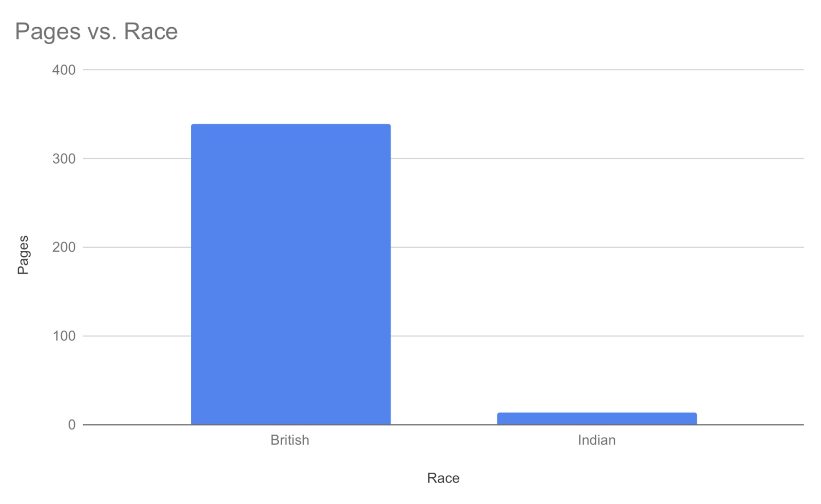
Task: Click the 200 gridline right of British bar
Action: (597, 247)
